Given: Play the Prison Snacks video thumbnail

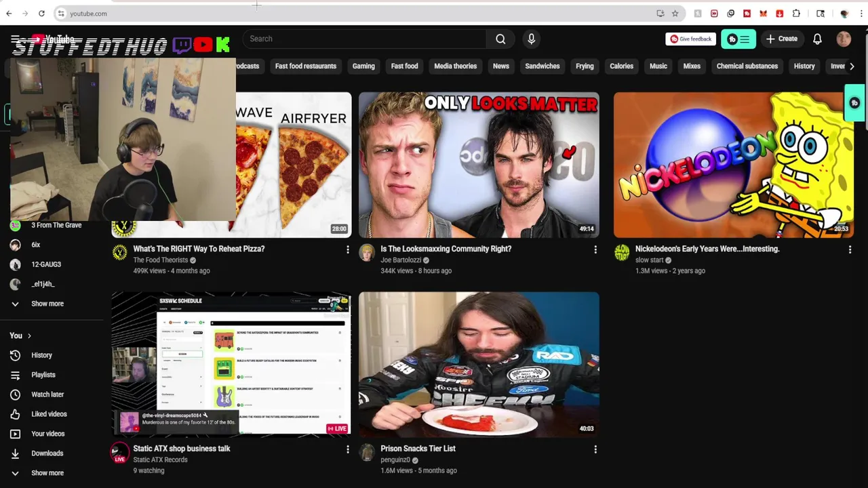Looking at the screenshot, I should tap(479, 365).
